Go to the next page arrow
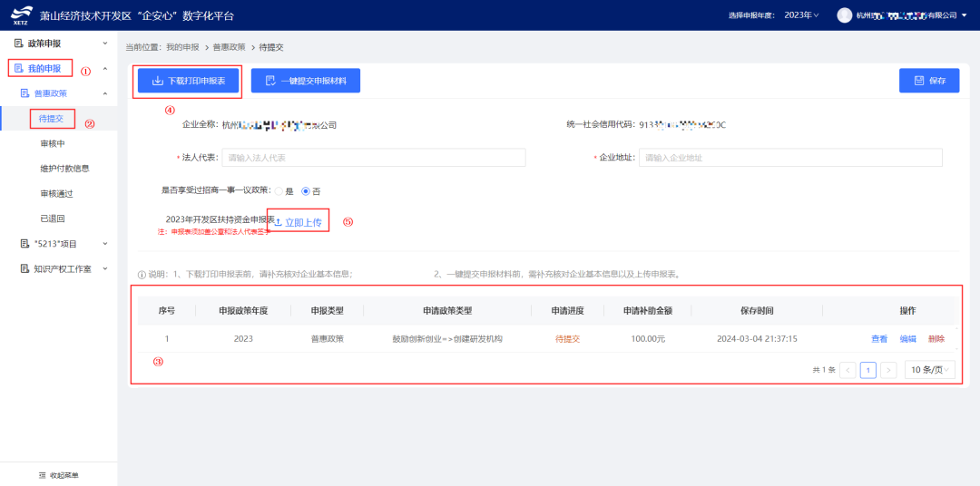 pyautogui.click(x=888, y=370)
